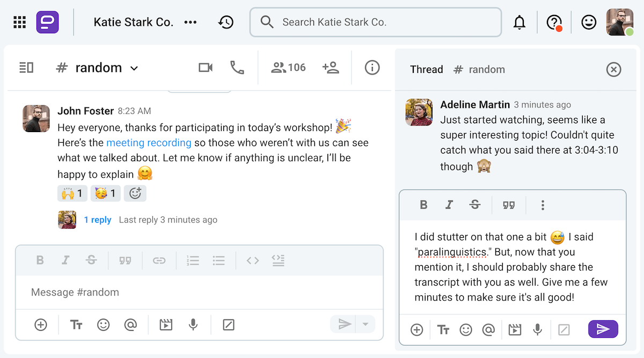Start a video call in #random
This screenshot has width=644, height=358.
pyautogui.click(x=206, y=67)
